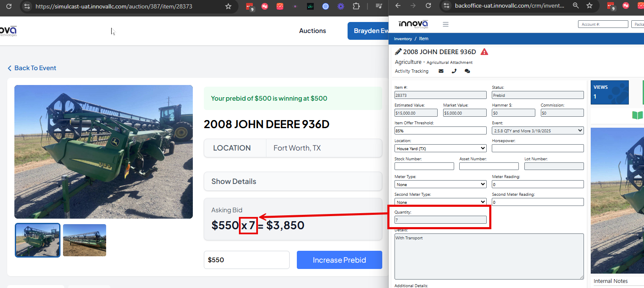Open the purple starburst extension icon
Screen dimensions: 644x288
tap(340, 6)
